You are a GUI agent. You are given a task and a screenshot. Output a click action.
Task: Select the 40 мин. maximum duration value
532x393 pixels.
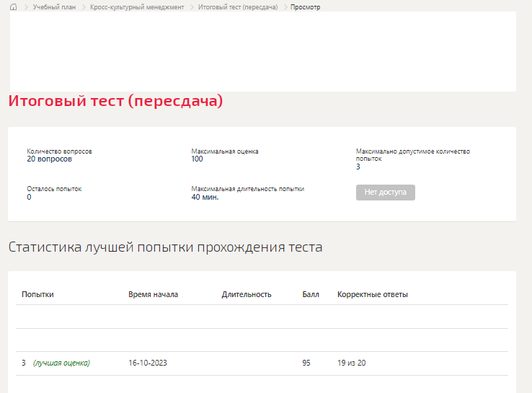pos(205,197)
